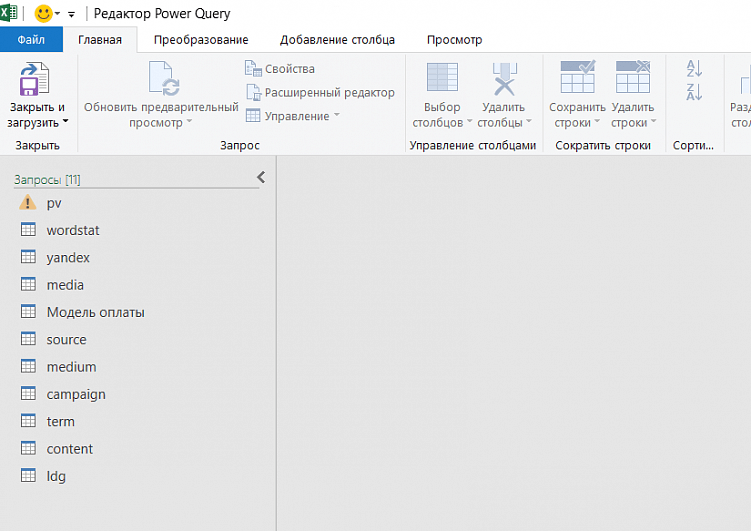The width and height of the screenshot is (751, 531).
Task: Click the Close and Load icon
Action: [x=34, y=79]
